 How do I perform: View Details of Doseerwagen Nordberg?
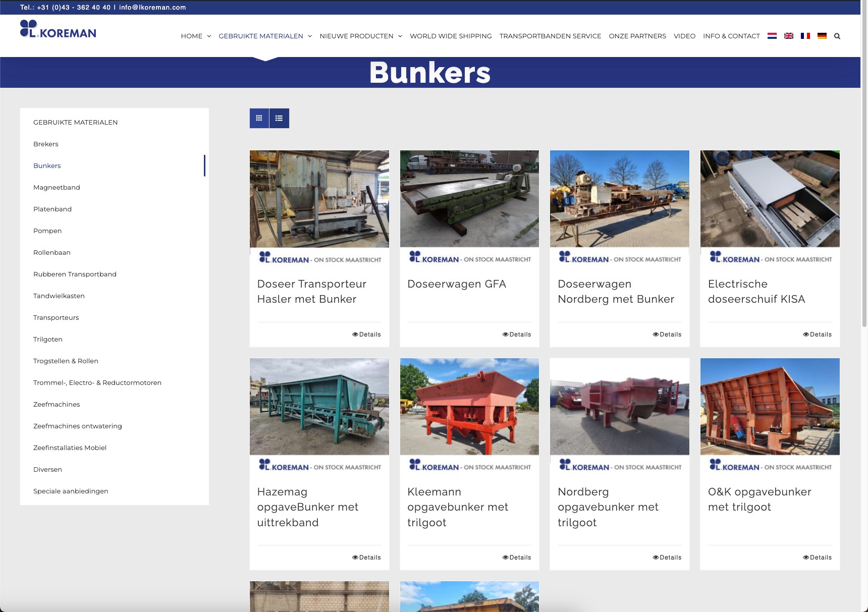click(667, 335)
